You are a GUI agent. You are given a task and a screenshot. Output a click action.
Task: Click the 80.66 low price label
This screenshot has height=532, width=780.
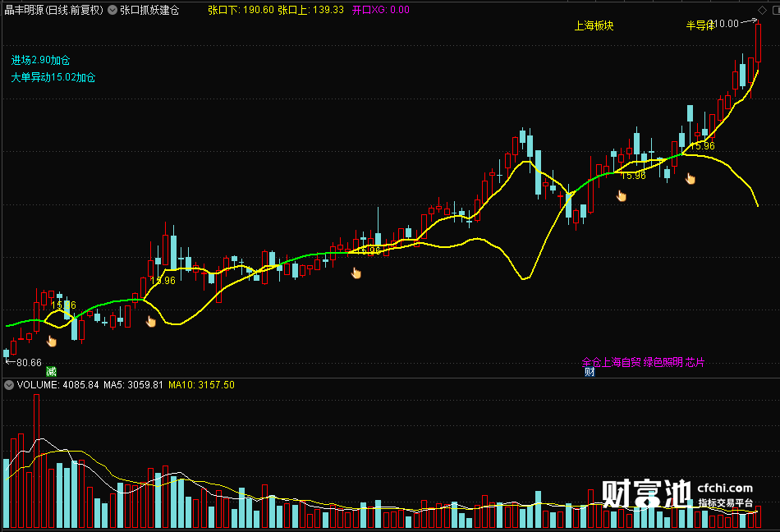(29, 362)
